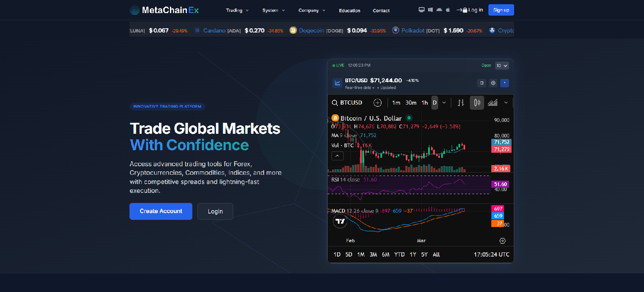Open the Cardano [ADA] ticker link
Image resolution: width=644 pixels, height=292 pixels.
[222, 30]
